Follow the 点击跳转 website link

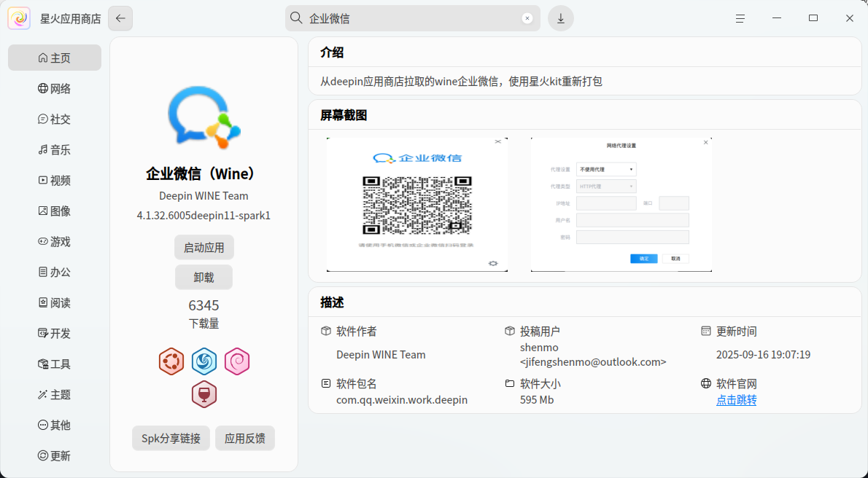click(x=736, y=400)
